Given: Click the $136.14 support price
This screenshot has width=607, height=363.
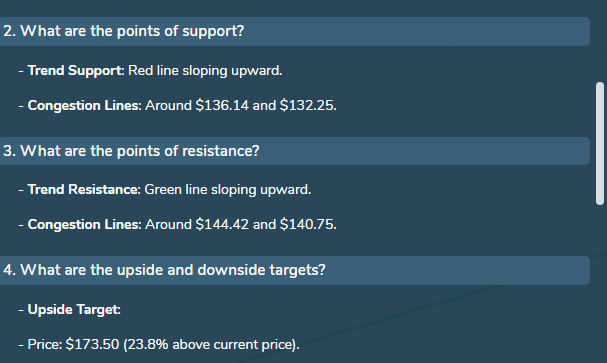Looking at the screenshot, I should tap(222, 105).
